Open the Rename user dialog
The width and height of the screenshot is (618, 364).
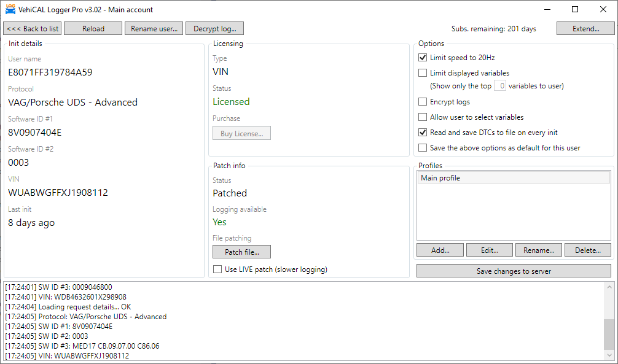click(x=154, y=29)
